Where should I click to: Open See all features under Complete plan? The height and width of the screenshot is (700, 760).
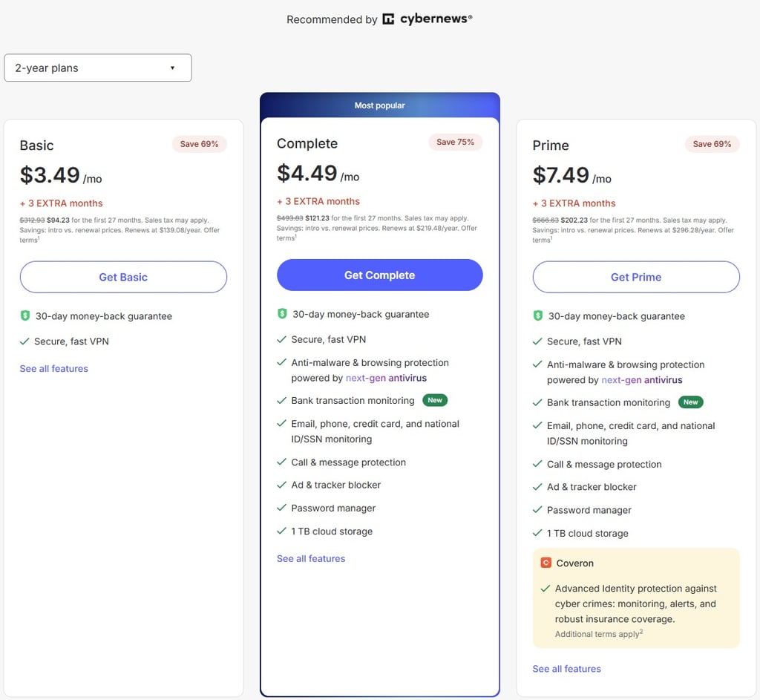click(311, 558)
